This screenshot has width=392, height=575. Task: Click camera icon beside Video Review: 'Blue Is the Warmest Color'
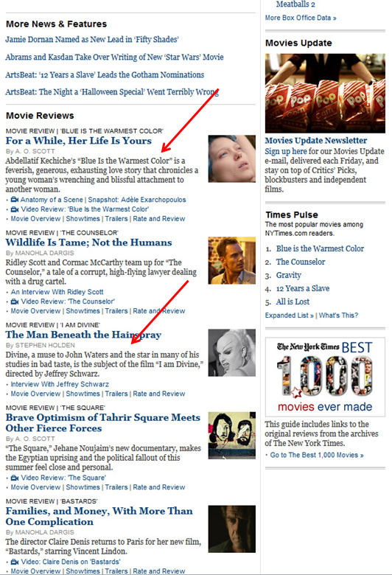coord(15,209)
